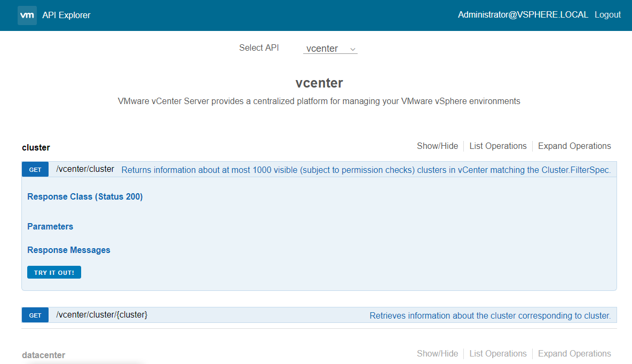Click Administrator@VSPHERE.LOCAL username
Image resolution: width=632 pixels, height=364 pixels.
tap(523, 15)
